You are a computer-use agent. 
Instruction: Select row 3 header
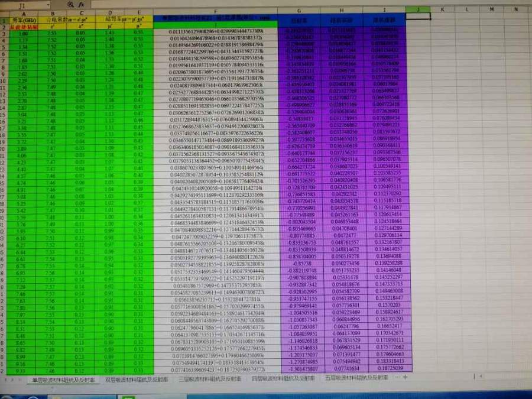coord(4,34)
